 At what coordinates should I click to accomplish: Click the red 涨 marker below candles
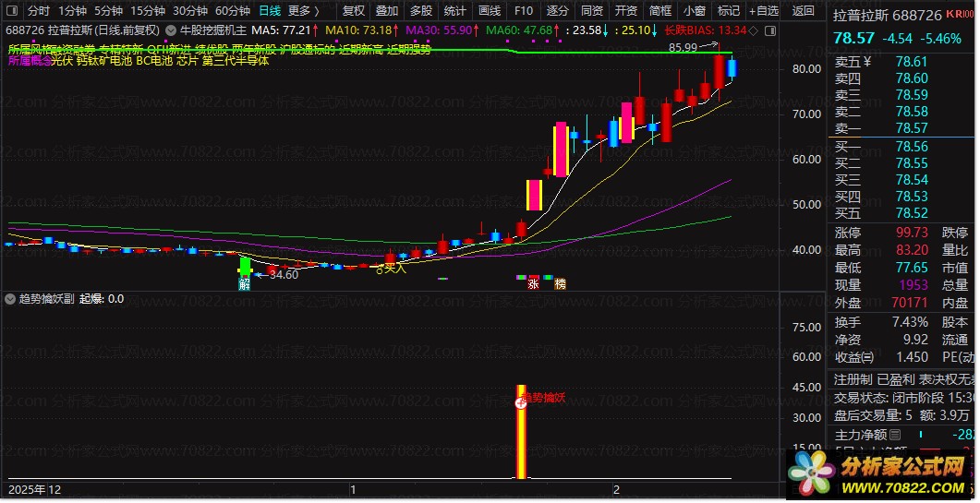533,283
